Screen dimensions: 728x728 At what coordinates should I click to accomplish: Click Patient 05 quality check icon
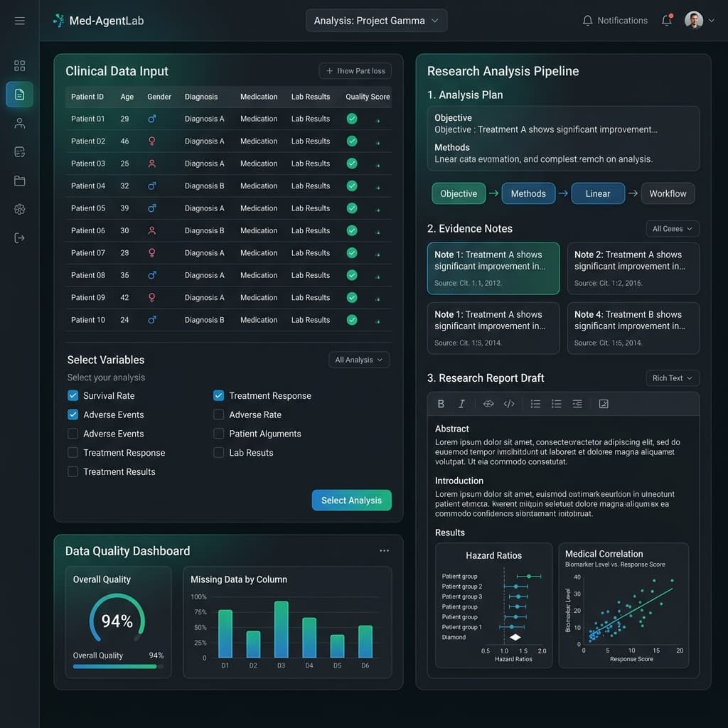[352, 208]
